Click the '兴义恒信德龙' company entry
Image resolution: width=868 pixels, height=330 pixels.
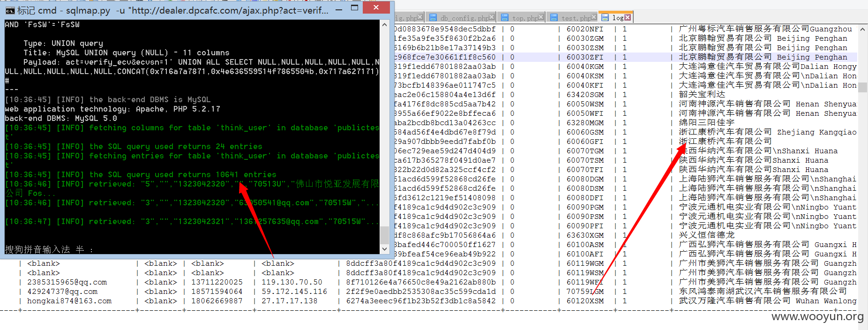coord(707,235)
